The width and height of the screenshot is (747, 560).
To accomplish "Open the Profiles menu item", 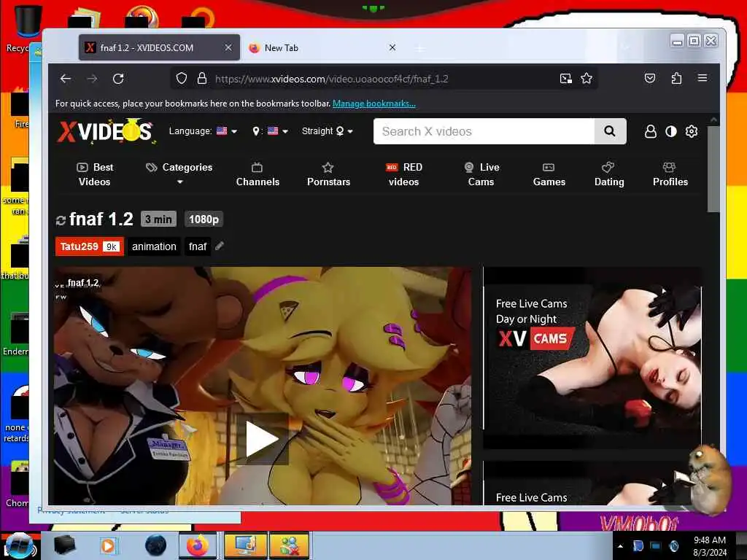I will click(670, 174).
